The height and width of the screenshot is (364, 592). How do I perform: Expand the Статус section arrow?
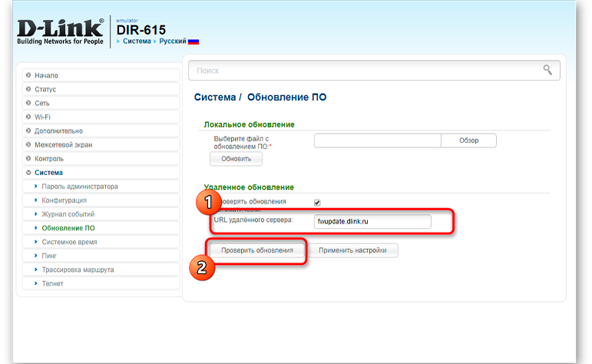coord(28,89)
